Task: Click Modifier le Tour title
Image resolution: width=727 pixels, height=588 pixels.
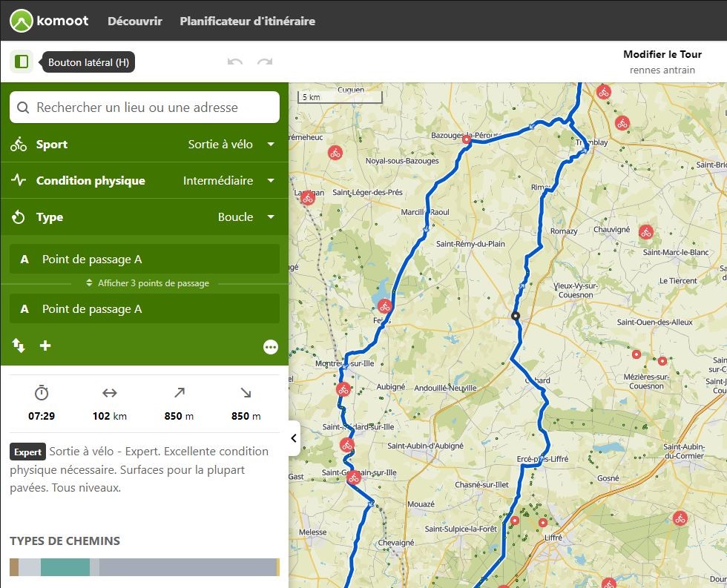Action: [662, 54]
